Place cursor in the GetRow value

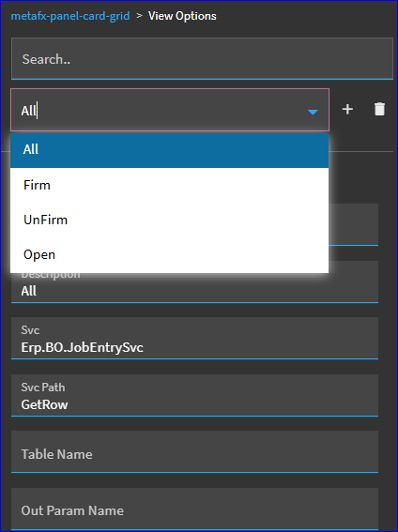coord(44,404)
